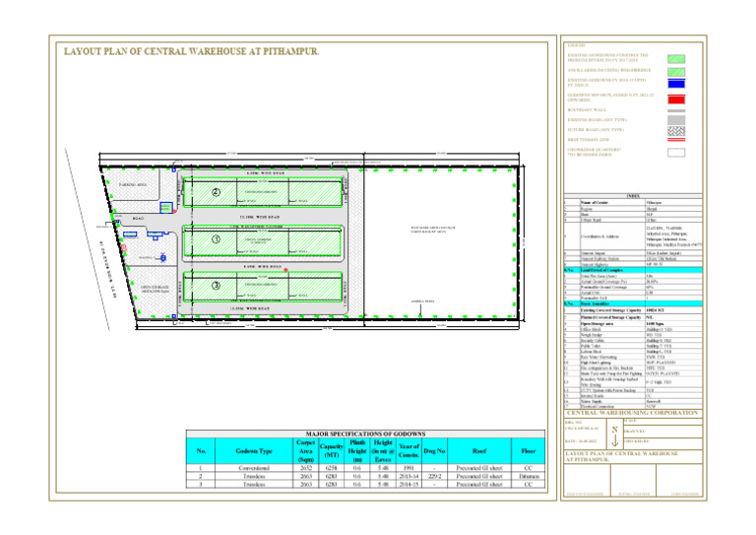
Task: Click the circled number 3 godown marker
Action: point(216,286)
